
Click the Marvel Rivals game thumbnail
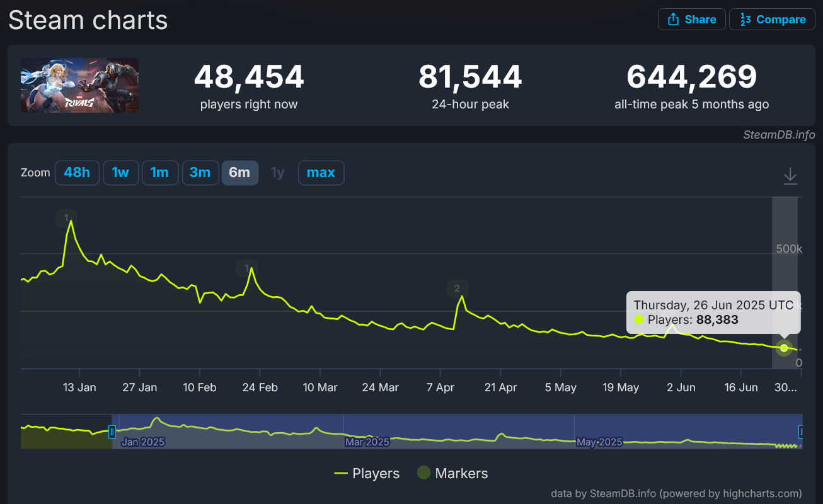tap(80, 86)
